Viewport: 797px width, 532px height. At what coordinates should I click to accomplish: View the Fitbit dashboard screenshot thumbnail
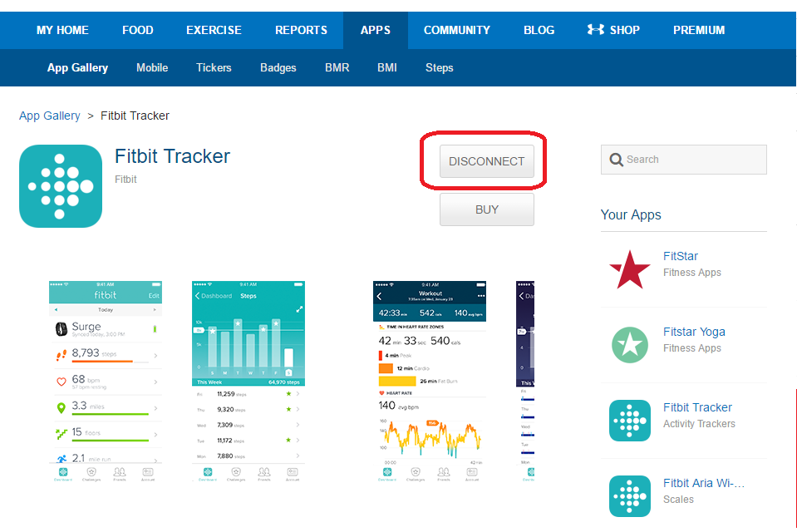point(106,381)
